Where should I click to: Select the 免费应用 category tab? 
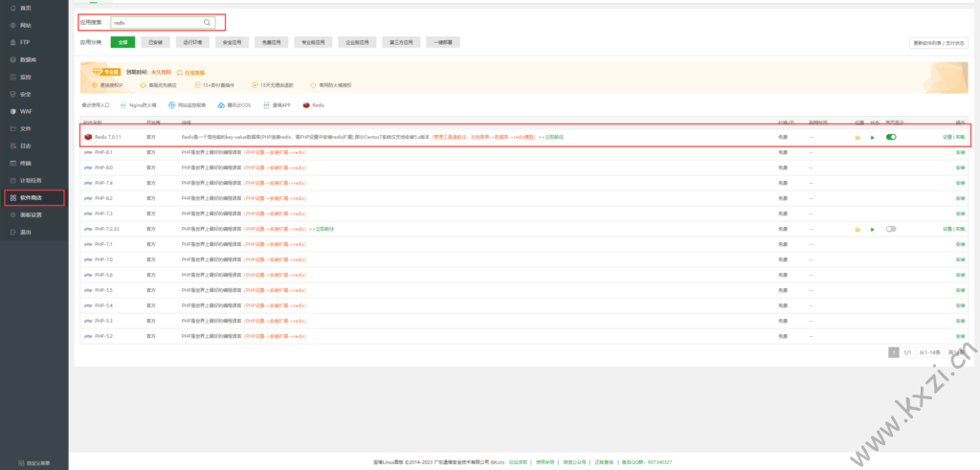click(271, 42)
